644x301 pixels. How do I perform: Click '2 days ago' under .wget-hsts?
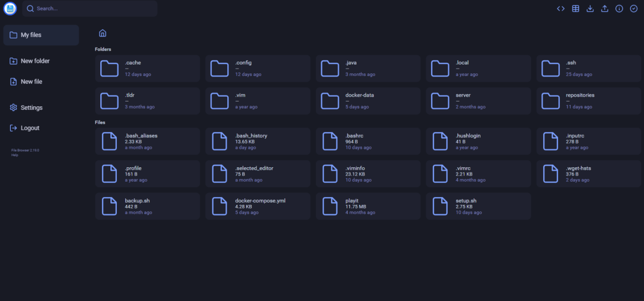577,180
